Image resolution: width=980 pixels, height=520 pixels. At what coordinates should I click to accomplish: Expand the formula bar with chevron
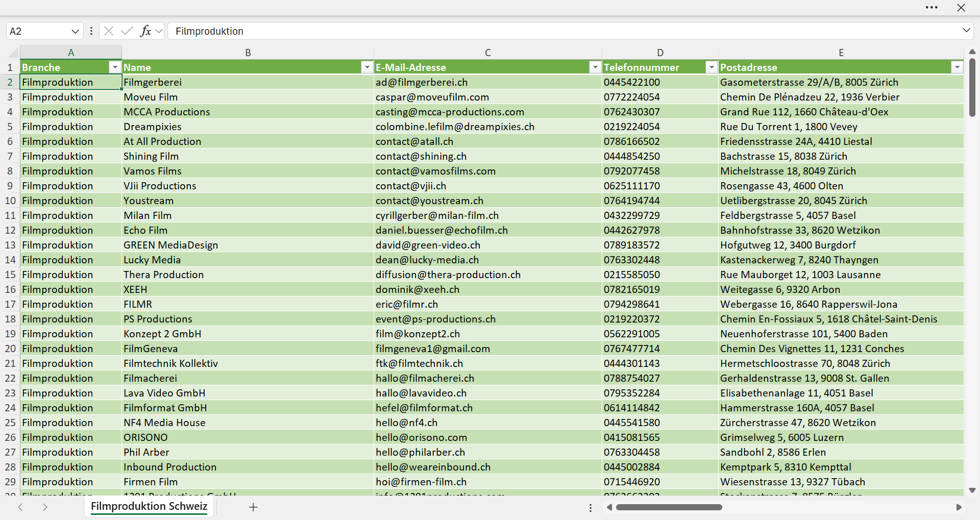click(x=966, y=31)
